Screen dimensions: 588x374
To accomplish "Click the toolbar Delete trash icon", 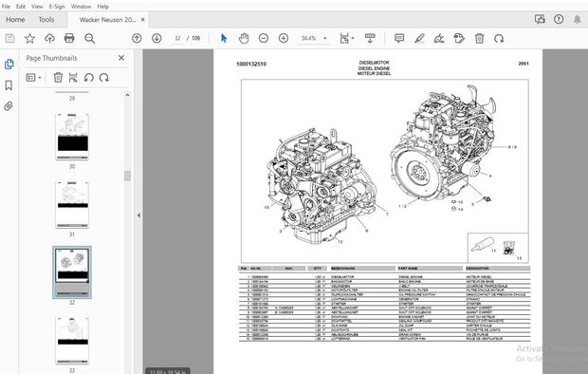I will (479, 38).
